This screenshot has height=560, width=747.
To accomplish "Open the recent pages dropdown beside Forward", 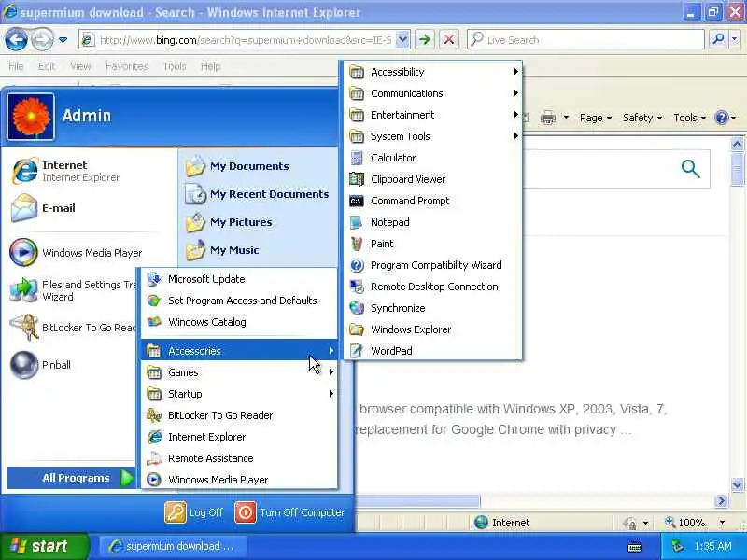I will tap(63, 40).
